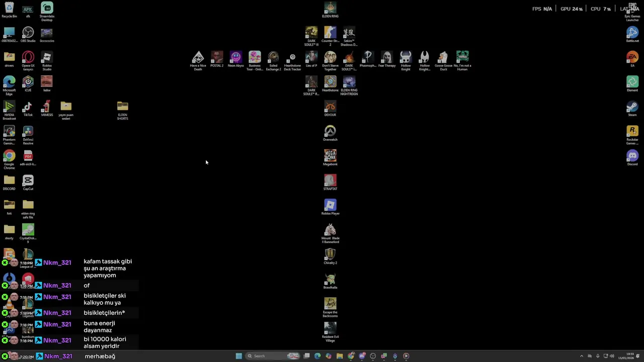Launch the CapCut shortcut
This screenshot has height=362, width=644.
pos(28,183)
